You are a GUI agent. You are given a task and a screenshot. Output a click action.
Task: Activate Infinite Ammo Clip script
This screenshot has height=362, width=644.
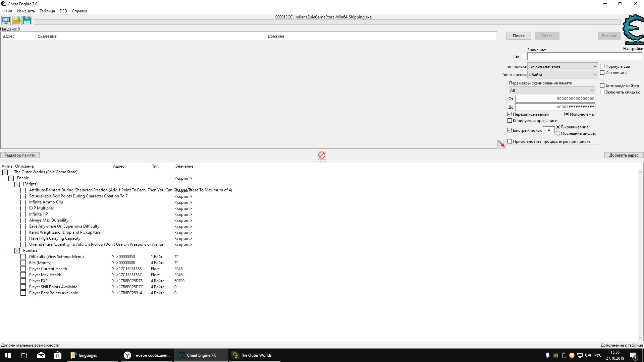pyautogui.click(x=23, y=202)
